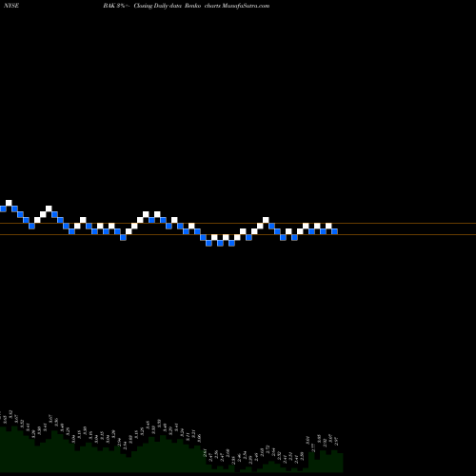Image resolution: width=476 pixels, height=476 pixels.
Task: Click the NYSE exchange label
Action: pyautogui.click(x=11, y=6)
